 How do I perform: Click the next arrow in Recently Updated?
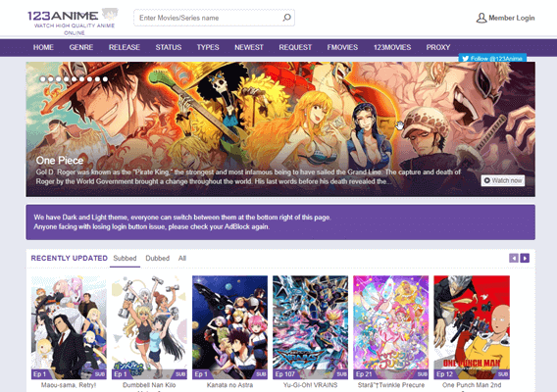click(x=525, y=258)
